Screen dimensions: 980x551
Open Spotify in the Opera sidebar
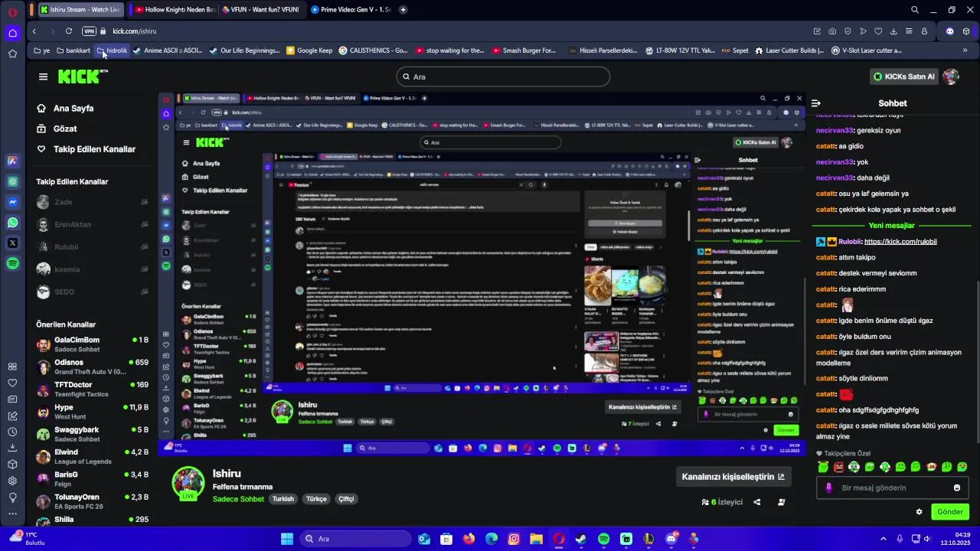pos(13,263)
